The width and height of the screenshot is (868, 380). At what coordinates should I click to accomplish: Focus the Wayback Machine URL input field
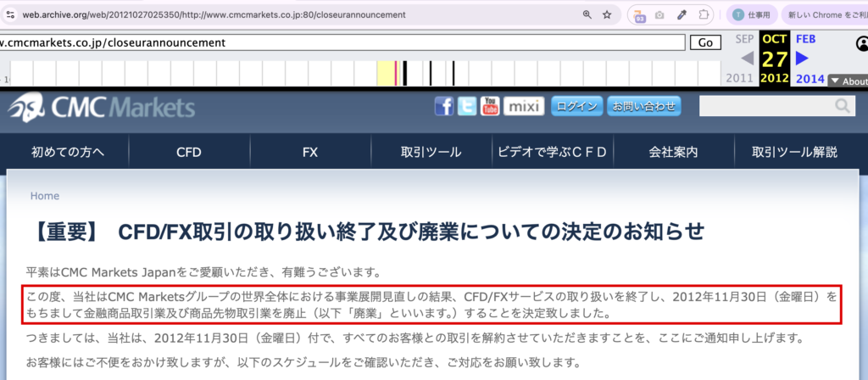coord(342,42)
